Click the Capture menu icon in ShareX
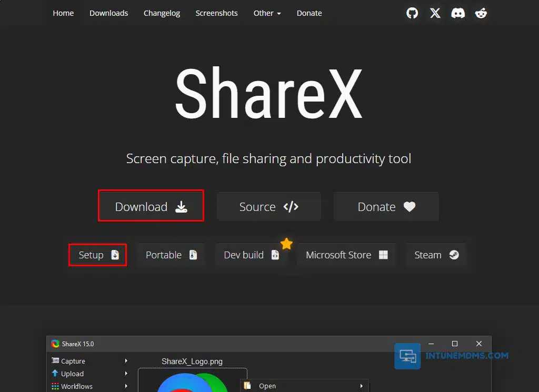Image resolution: width=539 pixels, height=392 pixels. [x=55, y=361]
